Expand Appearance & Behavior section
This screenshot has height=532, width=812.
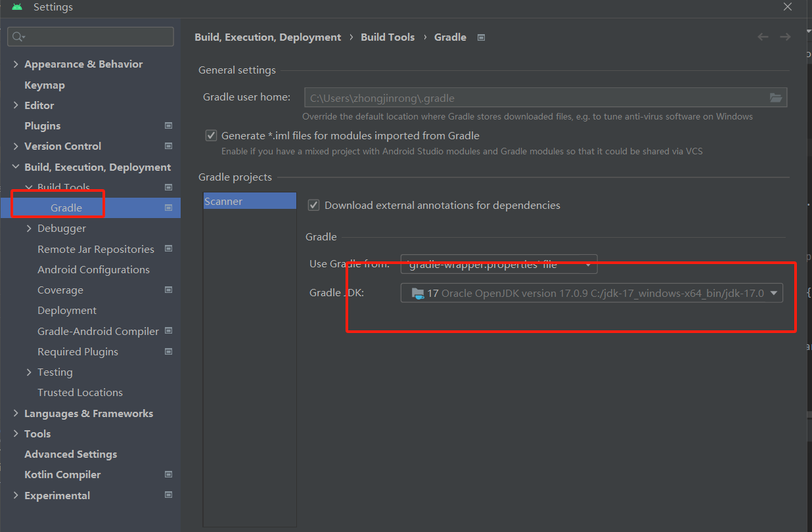[x=16, y=64]
